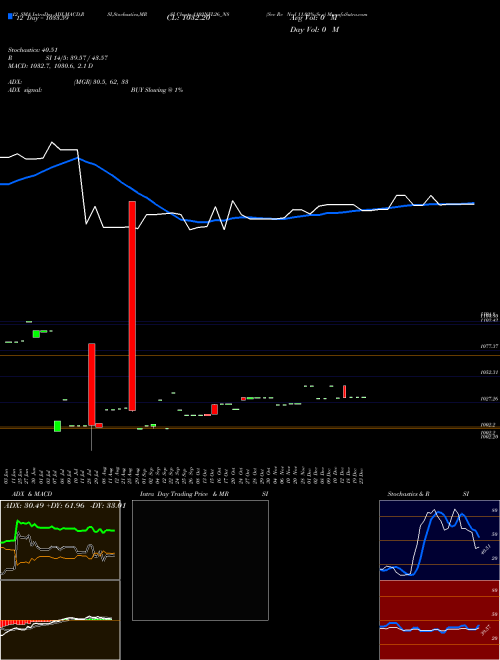Click the 1077.37 price axis label

click(x=489, y=346)
